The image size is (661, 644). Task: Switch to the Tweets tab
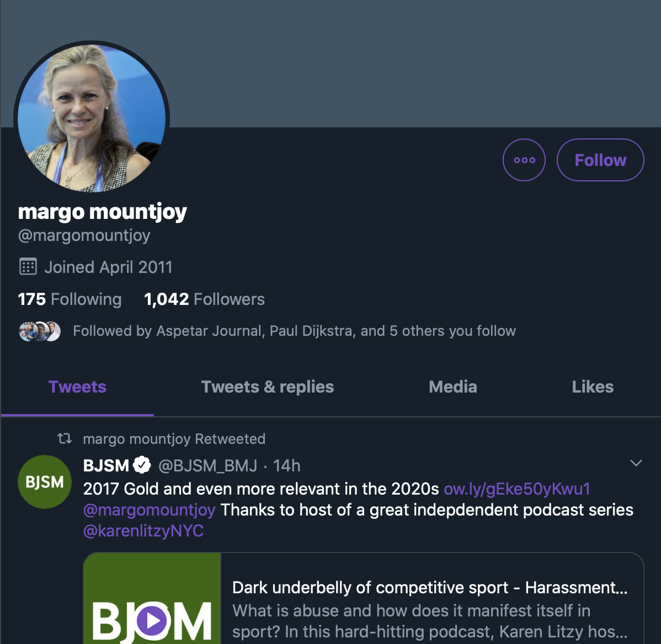[x=78, y=387]
